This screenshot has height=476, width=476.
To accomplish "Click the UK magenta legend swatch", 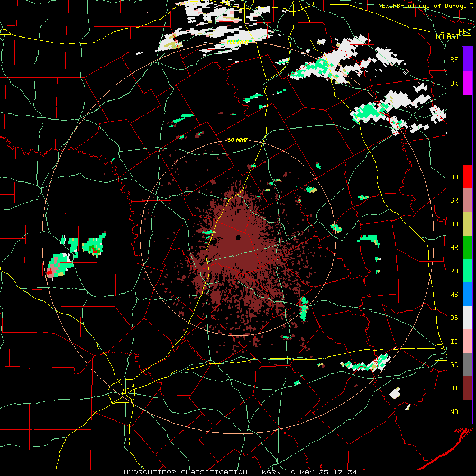I will tap(467, 83).
